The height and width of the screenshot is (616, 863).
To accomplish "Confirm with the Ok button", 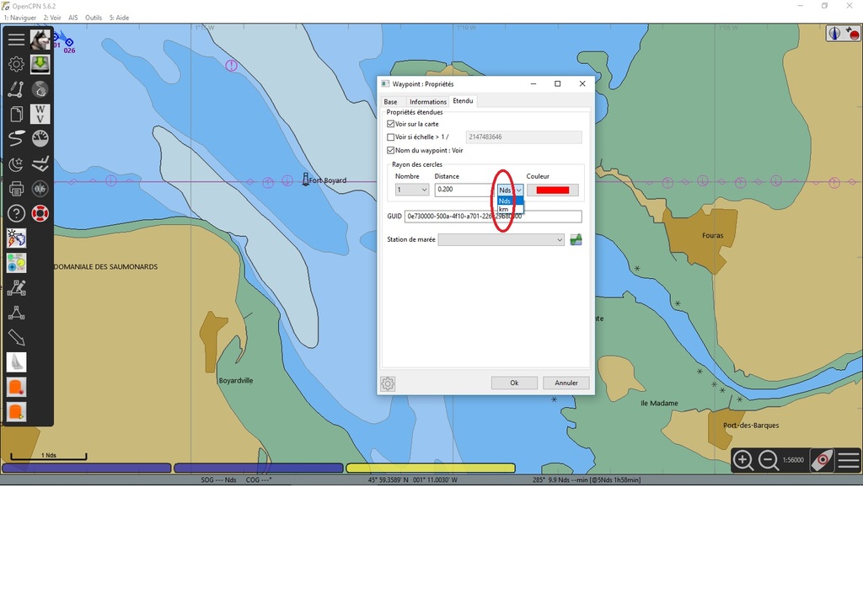I will point(514,383).
